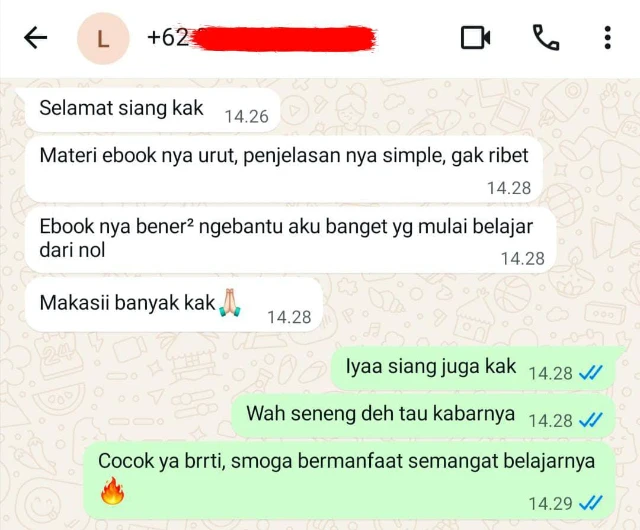Viewport: 640px width, 530px height.
Task: Start a video call
Action: click(476, 38)
